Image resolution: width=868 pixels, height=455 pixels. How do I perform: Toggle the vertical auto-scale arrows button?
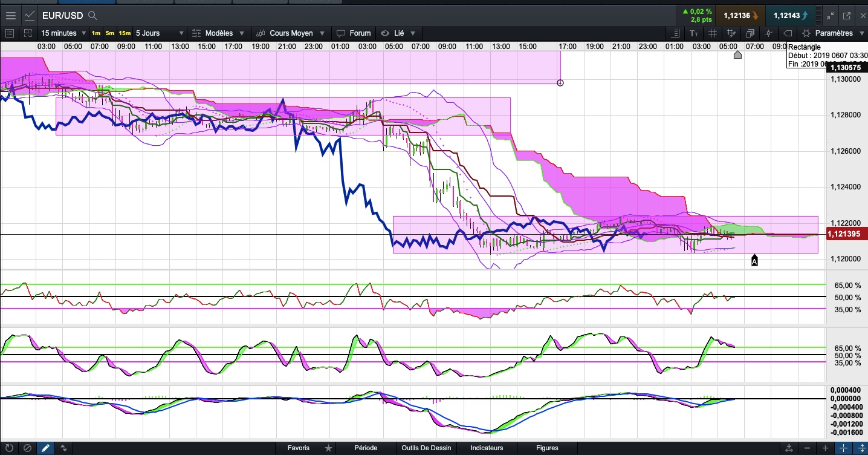pyautogui.click(x=861, y=448)
